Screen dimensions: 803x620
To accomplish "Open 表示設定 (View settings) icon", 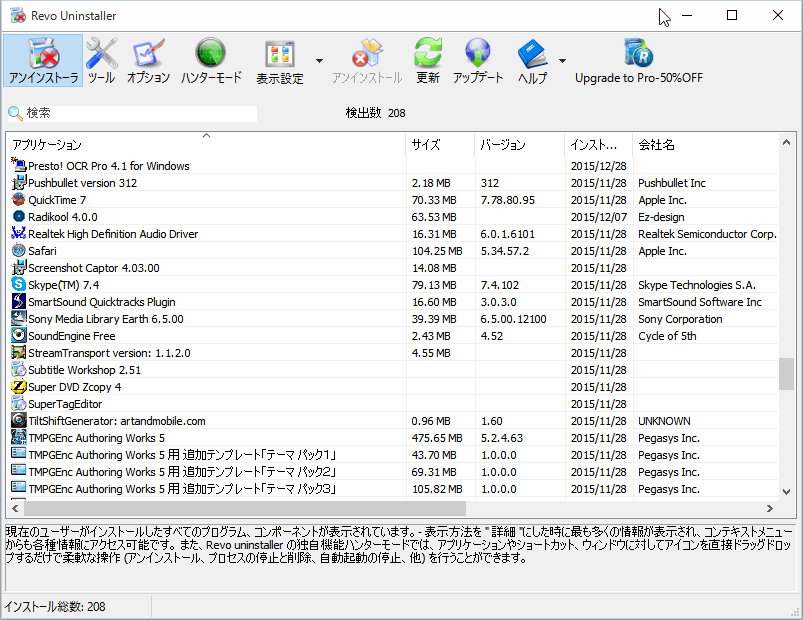I will 280,60.
